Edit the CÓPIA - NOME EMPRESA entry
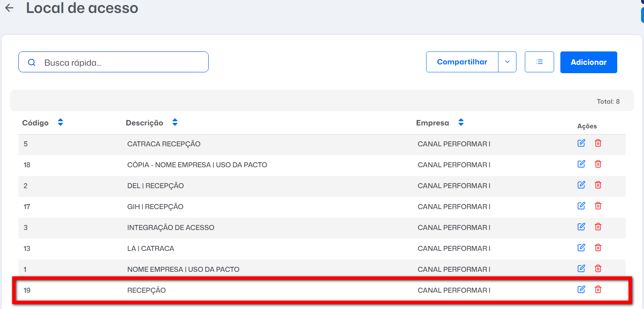This screenshot has height=309, width=644. click(x=581, y=164)
